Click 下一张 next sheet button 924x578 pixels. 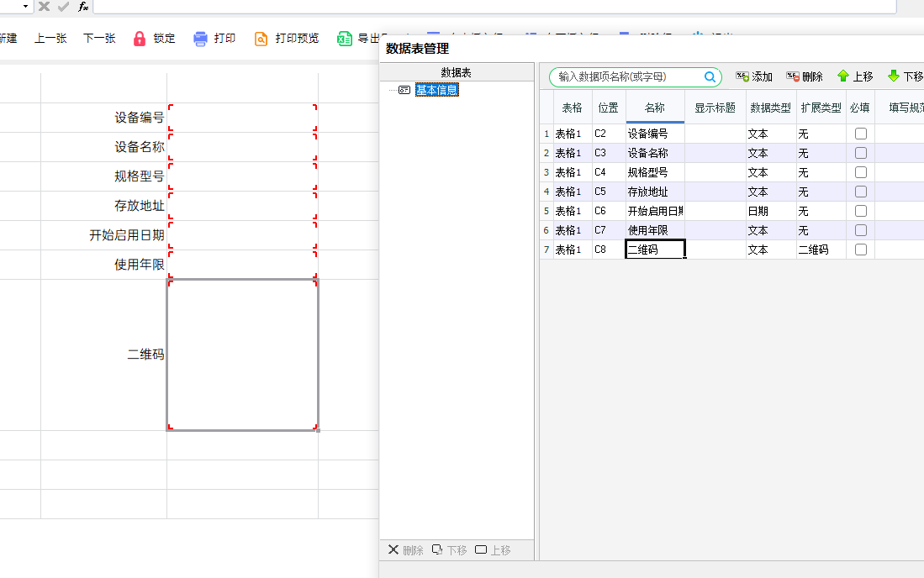tap(99, 39)
